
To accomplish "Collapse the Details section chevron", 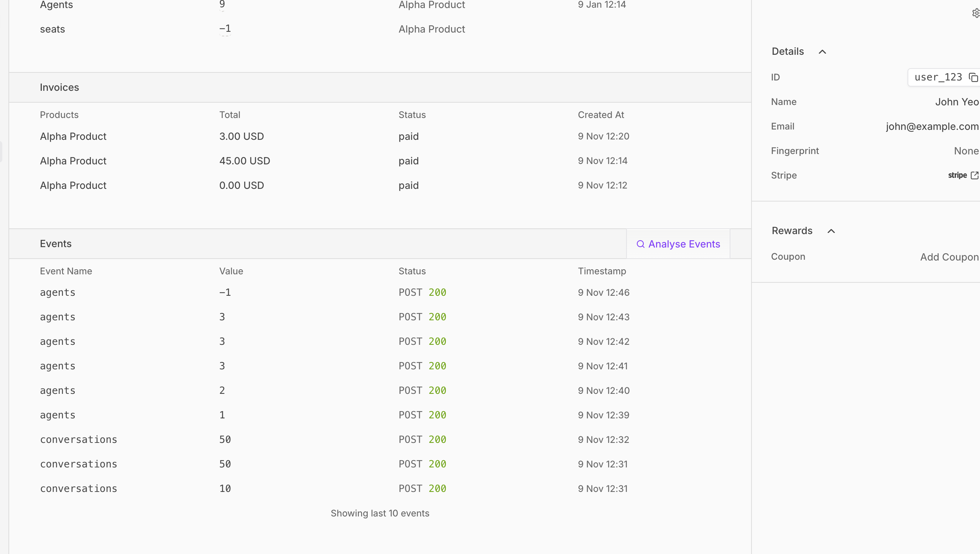I will tap(822, 52).
